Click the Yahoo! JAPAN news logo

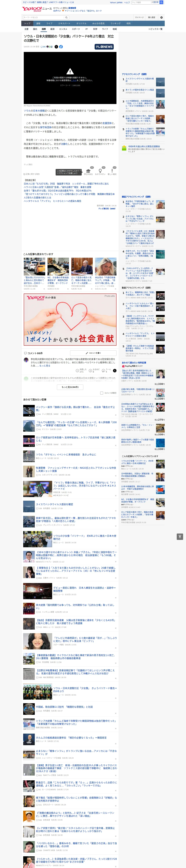(x=37, y=9)
